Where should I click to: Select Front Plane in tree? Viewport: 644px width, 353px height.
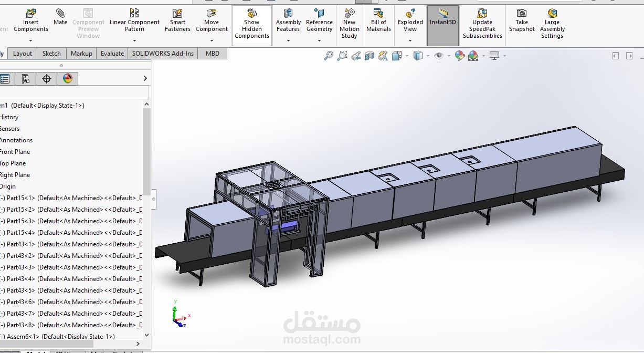tap(15, 152)
